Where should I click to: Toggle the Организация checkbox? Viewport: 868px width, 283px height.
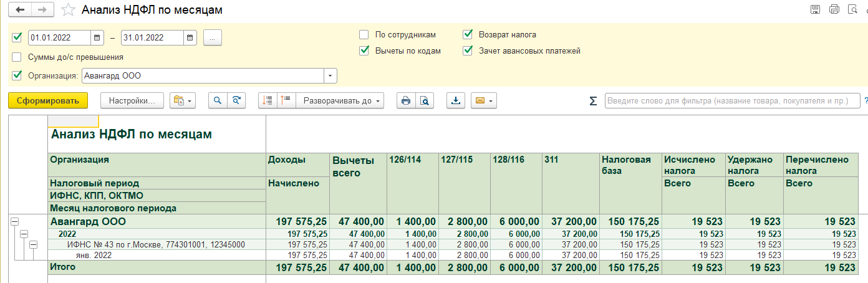click(x=17, y=76)
